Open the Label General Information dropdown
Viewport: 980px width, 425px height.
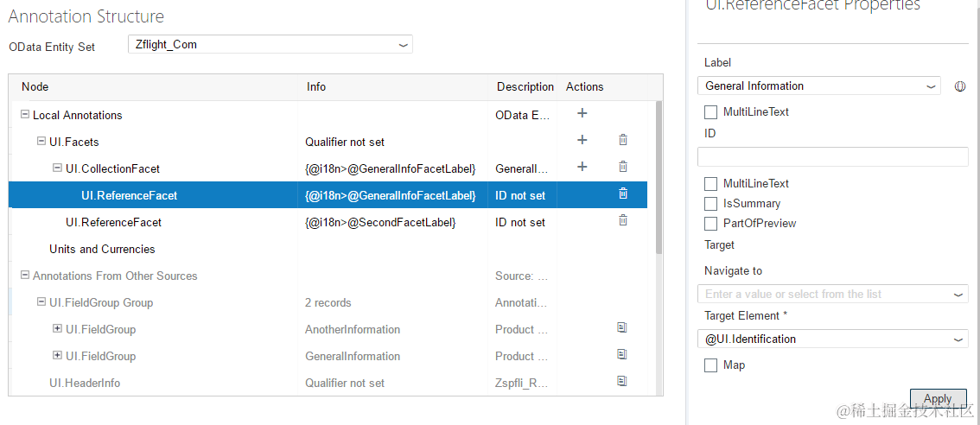click(x=932, y=86)
